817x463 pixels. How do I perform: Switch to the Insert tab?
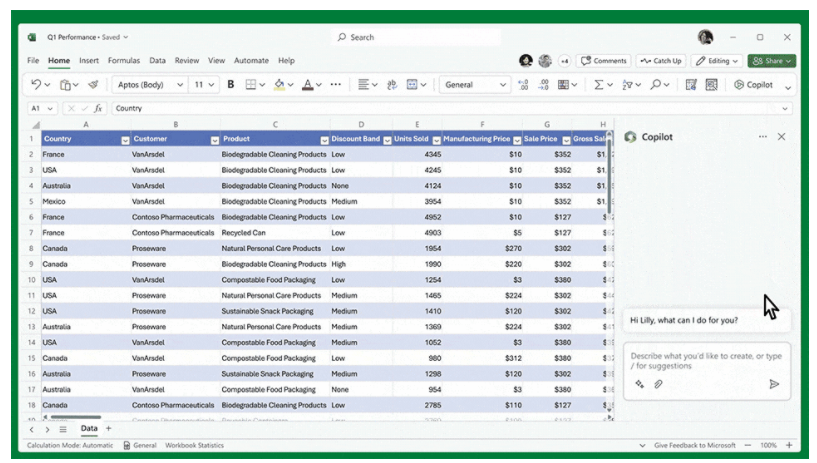pyautogui.click(x=89, y=60)
